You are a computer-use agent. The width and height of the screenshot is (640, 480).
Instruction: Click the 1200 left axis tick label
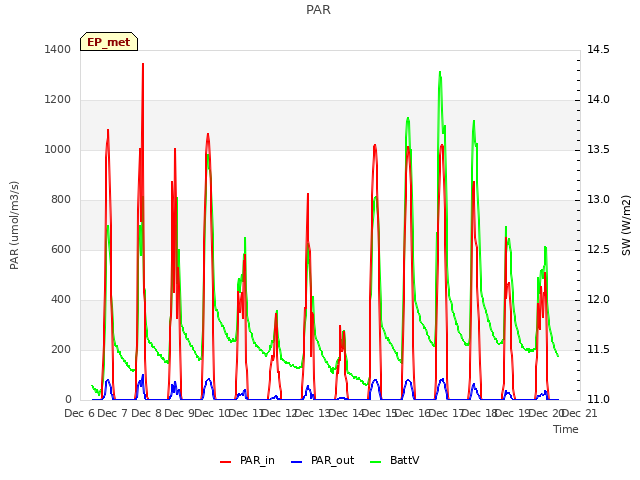pyautogui.click(x=58, y=100)
